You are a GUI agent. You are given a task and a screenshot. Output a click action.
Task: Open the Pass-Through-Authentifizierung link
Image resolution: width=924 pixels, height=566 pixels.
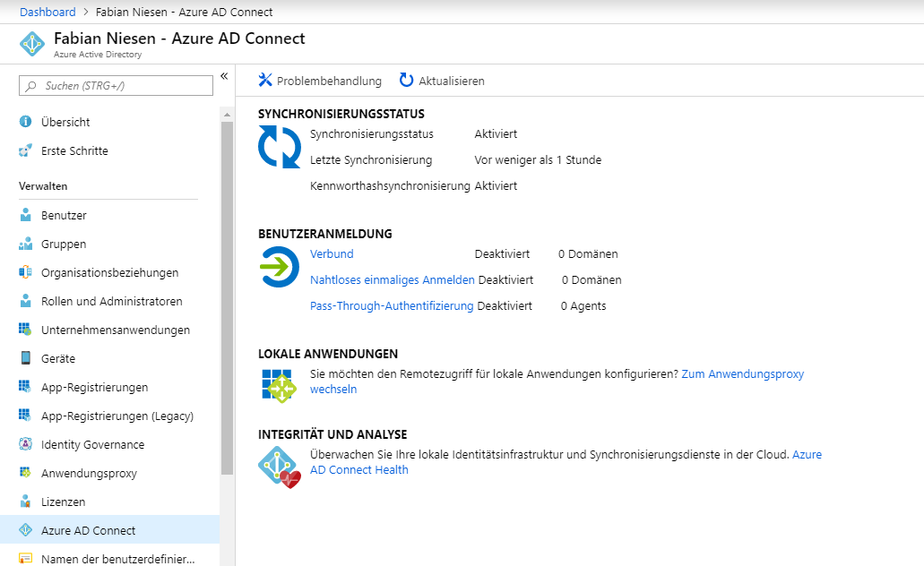pyautogui.click(x=392, y=305)
